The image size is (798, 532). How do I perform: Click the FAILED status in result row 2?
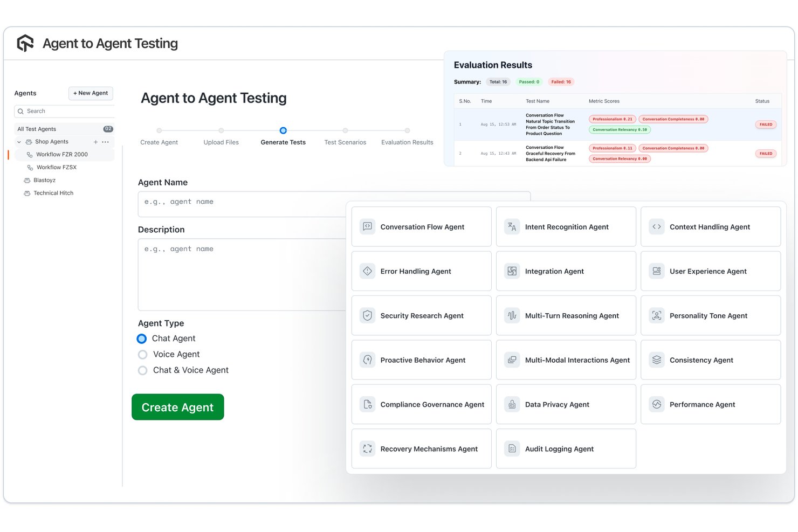pyautogui.click(x=766, y=154)
